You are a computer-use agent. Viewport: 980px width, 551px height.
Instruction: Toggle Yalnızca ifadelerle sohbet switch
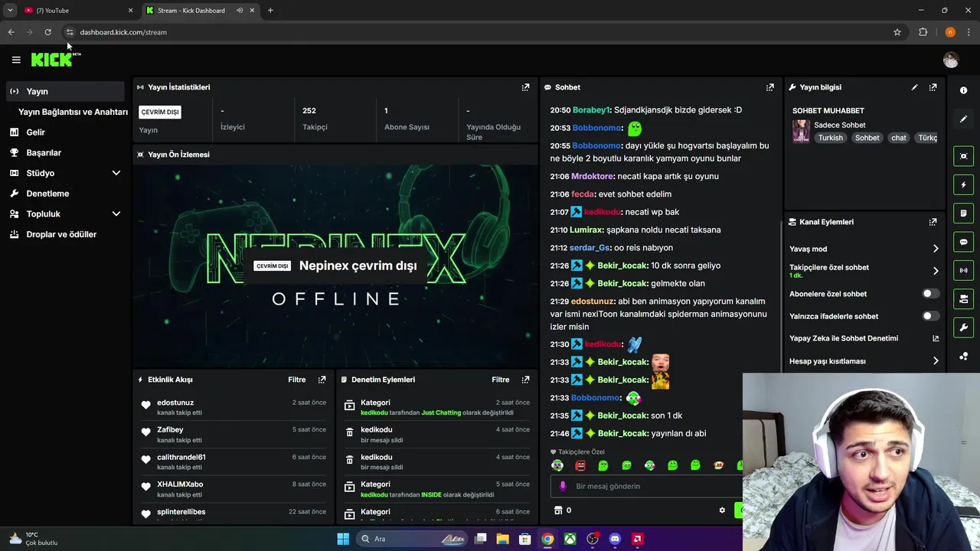pos(930,316)
